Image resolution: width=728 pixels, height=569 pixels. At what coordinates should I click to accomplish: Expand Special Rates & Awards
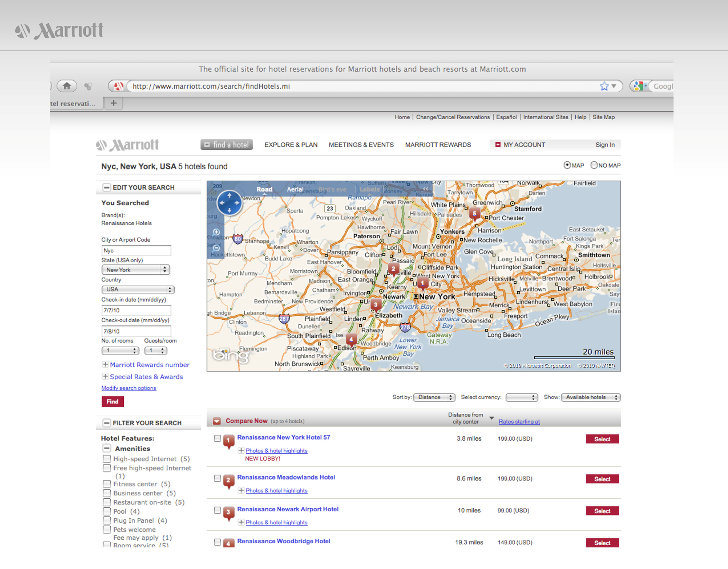tap(105, 376)
